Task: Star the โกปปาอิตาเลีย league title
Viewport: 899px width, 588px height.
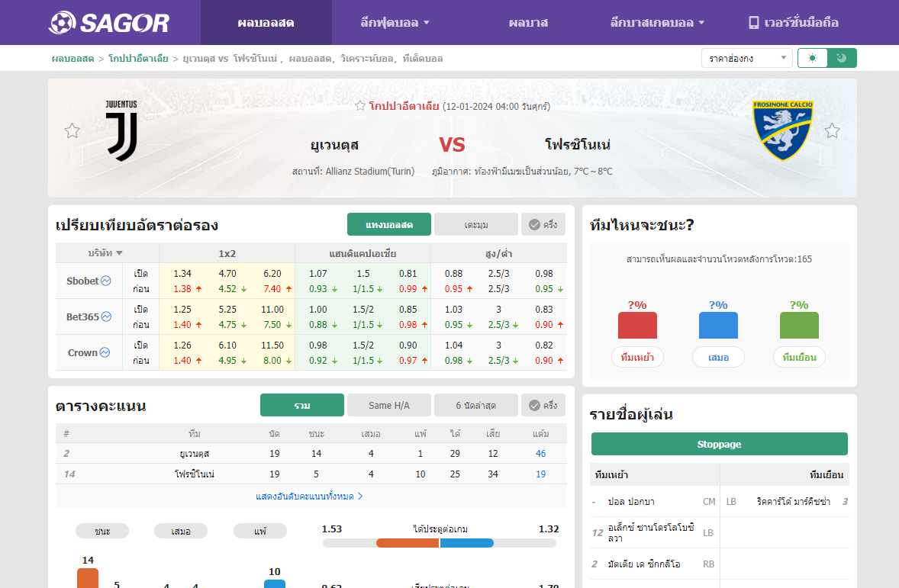Action: pyautogui.click(x=360, y=105)
